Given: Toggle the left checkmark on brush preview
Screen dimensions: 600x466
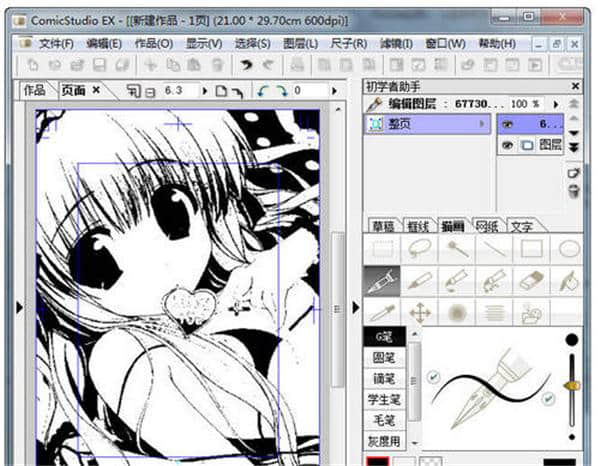Looking at the screenshot, I should 432,376.
